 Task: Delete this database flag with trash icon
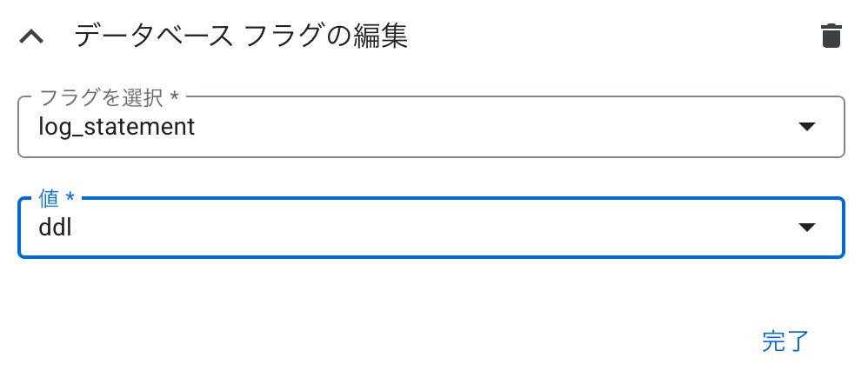pyautogui.click(x=831, y=36)
